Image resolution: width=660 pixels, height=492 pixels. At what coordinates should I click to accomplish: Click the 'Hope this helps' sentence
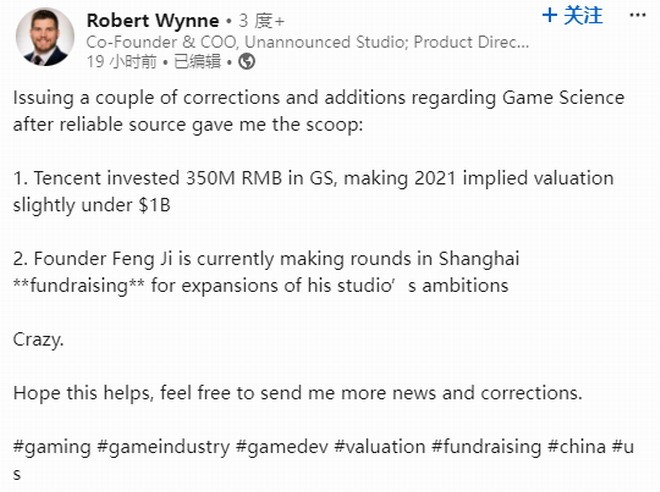[298, 393]
